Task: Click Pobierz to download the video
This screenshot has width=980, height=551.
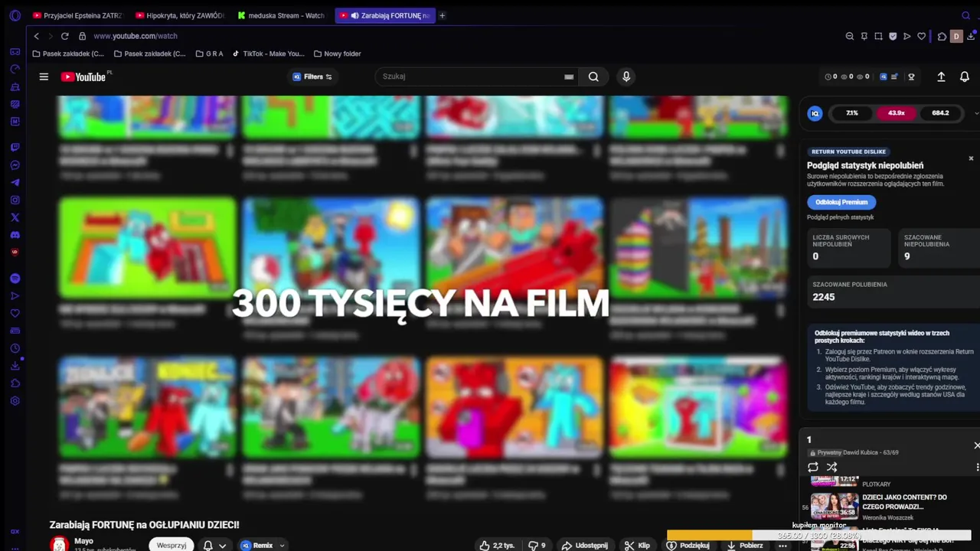Action: [745, 546]
